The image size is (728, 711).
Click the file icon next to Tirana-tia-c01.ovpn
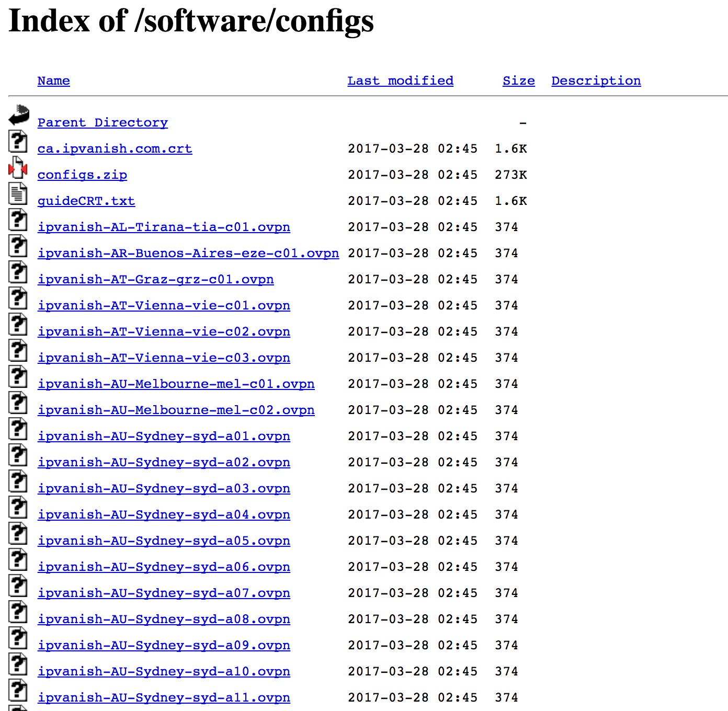coord(18,220)
